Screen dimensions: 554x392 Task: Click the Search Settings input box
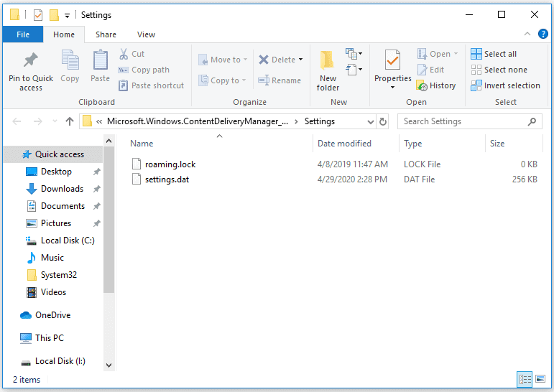point(463,121)
